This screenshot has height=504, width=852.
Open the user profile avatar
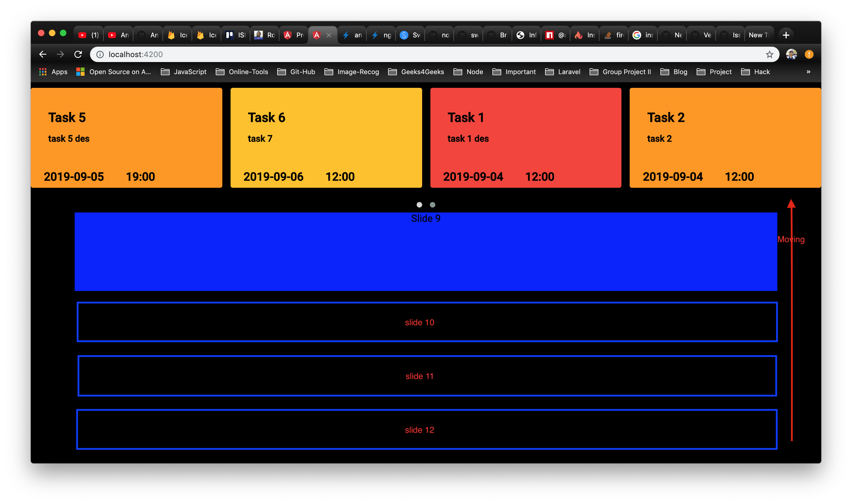tap(791, 54)
